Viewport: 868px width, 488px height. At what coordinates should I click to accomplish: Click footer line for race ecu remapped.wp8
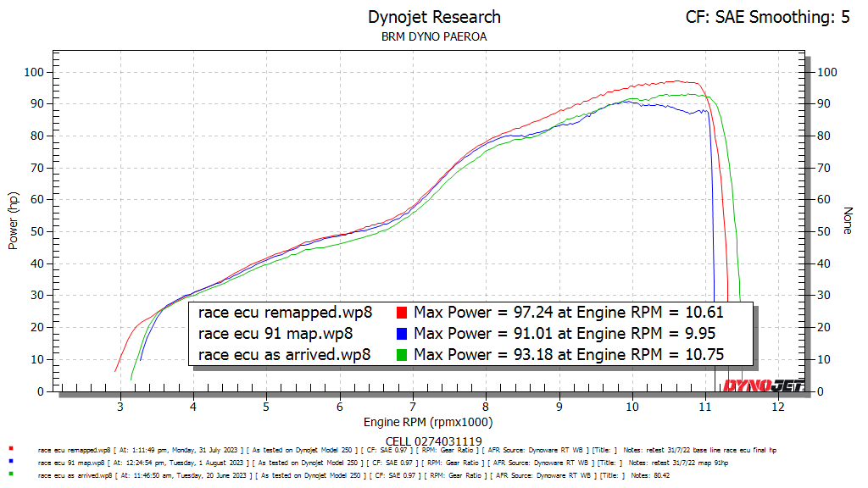coord(407,451)
